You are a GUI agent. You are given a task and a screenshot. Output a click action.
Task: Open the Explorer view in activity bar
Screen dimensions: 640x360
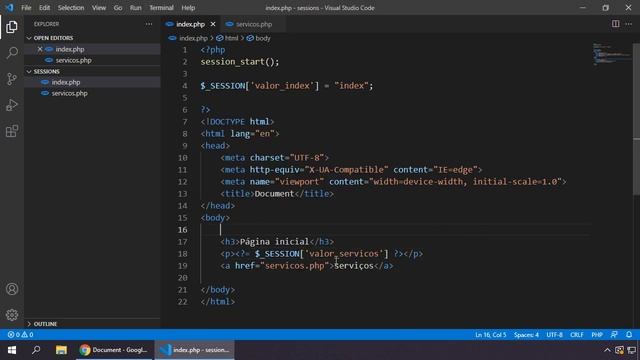coord(12,27)
